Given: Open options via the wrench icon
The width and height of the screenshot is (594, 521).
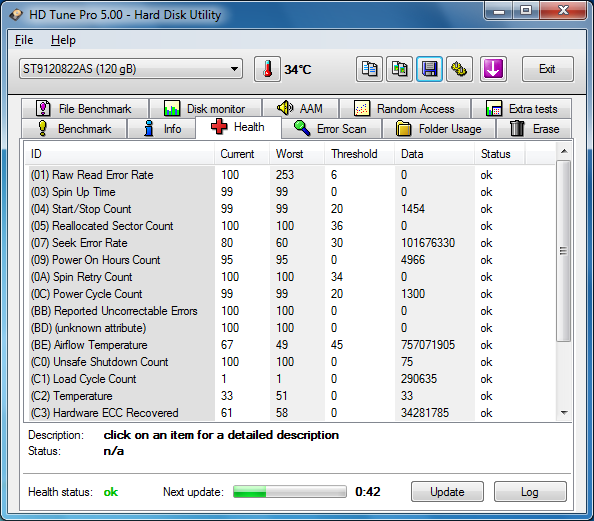Looking at the screenshot, I should coord(459,69).
